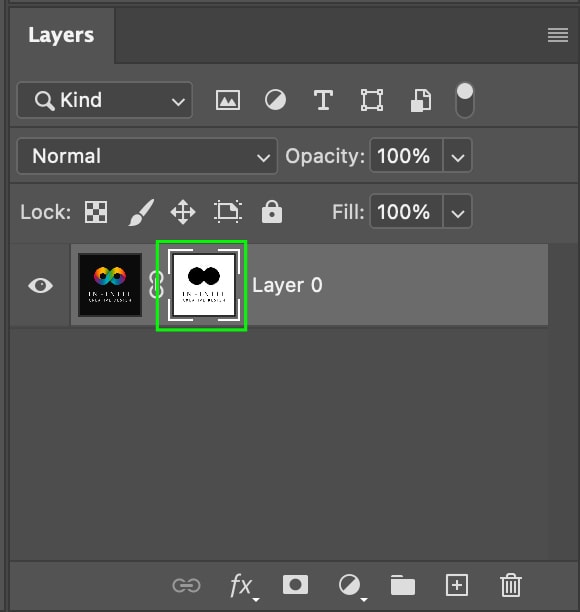Toggle layer filtering switch on or off
Viewport: 580px width, 612px height.
[464, 100]
